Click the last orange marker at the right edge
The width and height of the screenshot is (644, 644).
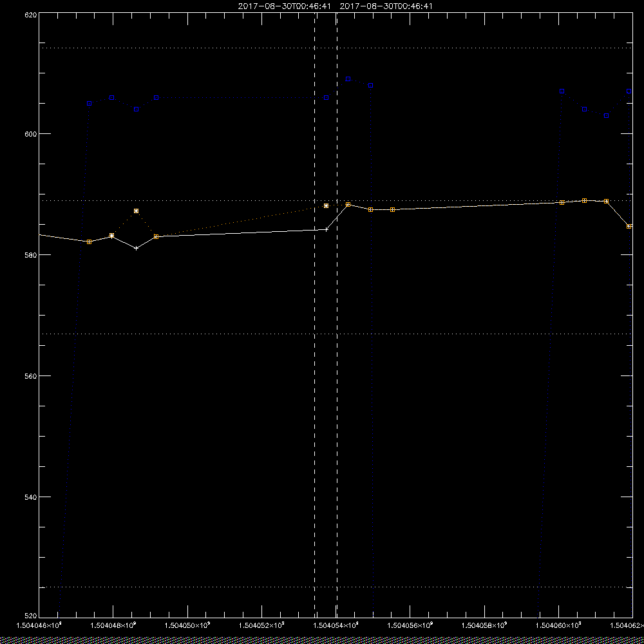(629, 226)
